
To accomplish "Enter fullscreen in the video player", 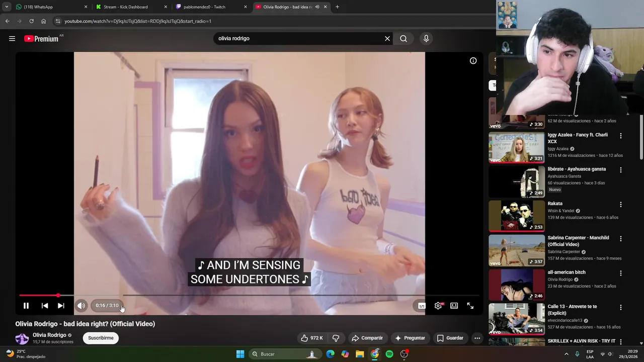I will 470,306.
